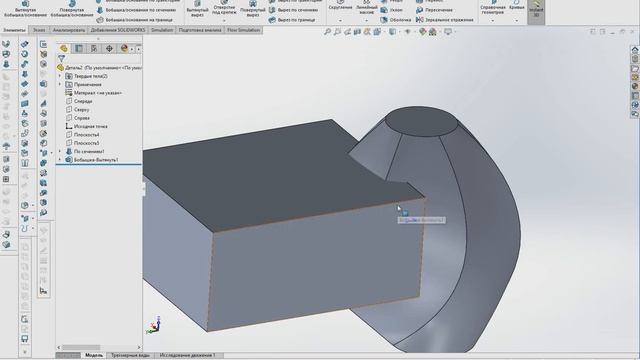Click the Оболочка tool

click(x=396, y=20)
